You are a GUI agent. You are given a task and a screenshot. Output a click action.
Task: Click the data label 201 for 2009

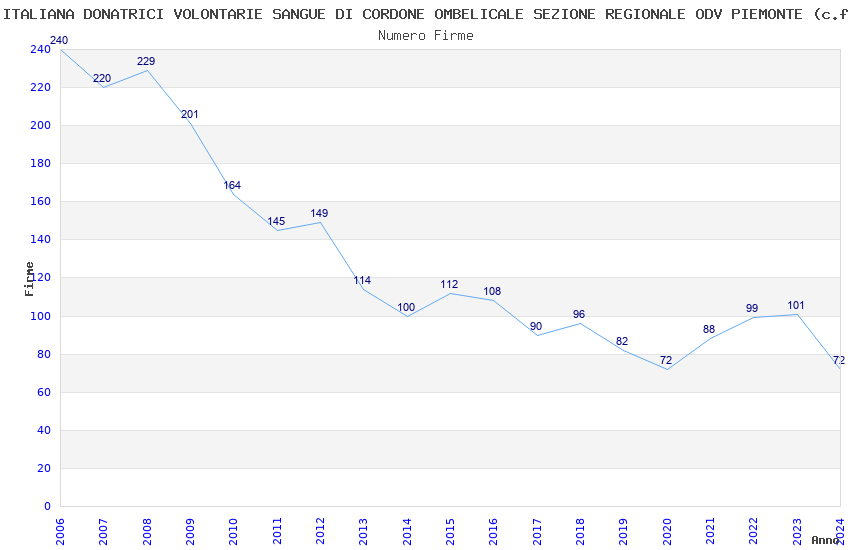click(x=189, y=114)
